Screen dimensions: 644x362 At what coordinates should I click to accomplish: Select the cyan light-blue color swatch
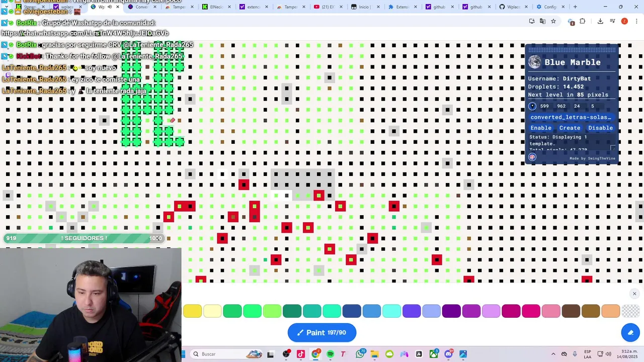pos(391,311)
